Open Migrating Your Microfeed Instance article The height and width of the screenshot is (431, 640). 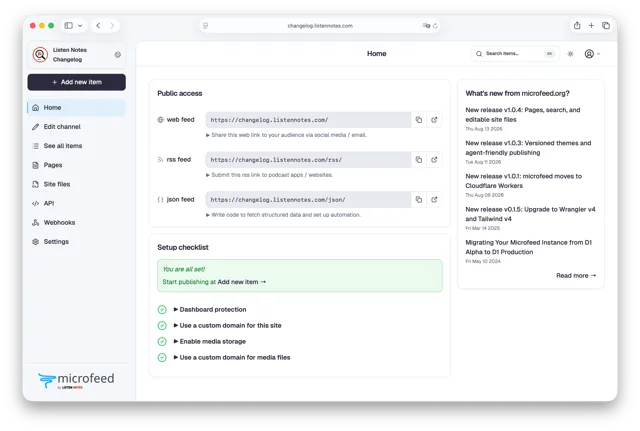(x=529, y=247)
